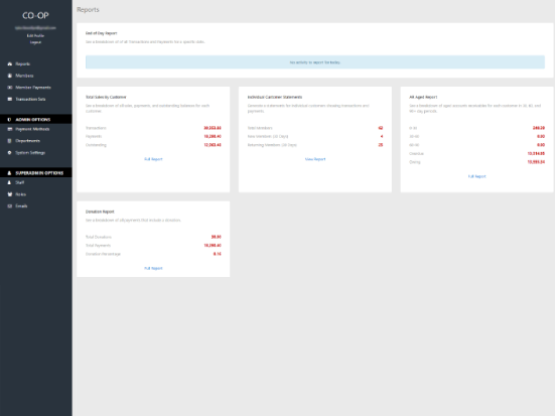Open Full Report under AR Aged Report
Screen dimensions: 555x416
point(477,176)
